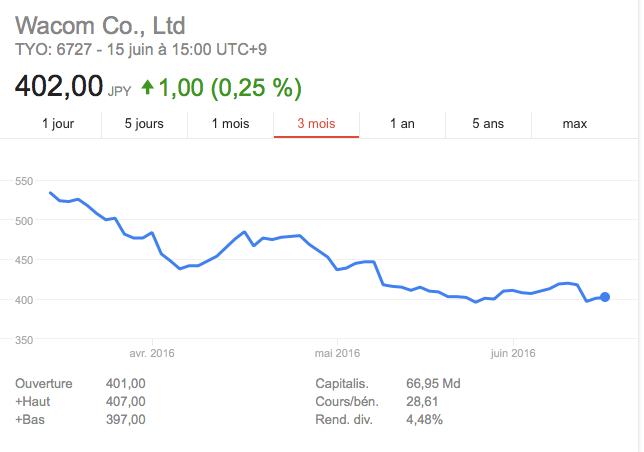
Task: Switch to the 5 jours tab
Action: (x=144, y=124)
